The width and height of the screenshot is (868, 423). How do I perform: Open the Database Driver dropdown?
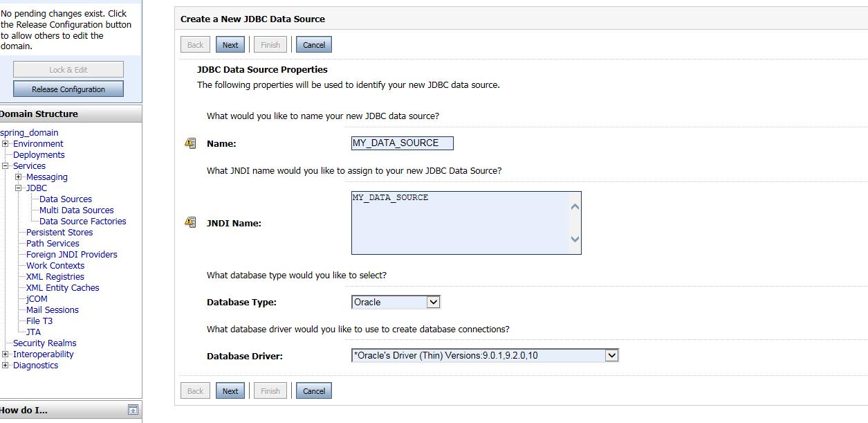pos(611,355)
